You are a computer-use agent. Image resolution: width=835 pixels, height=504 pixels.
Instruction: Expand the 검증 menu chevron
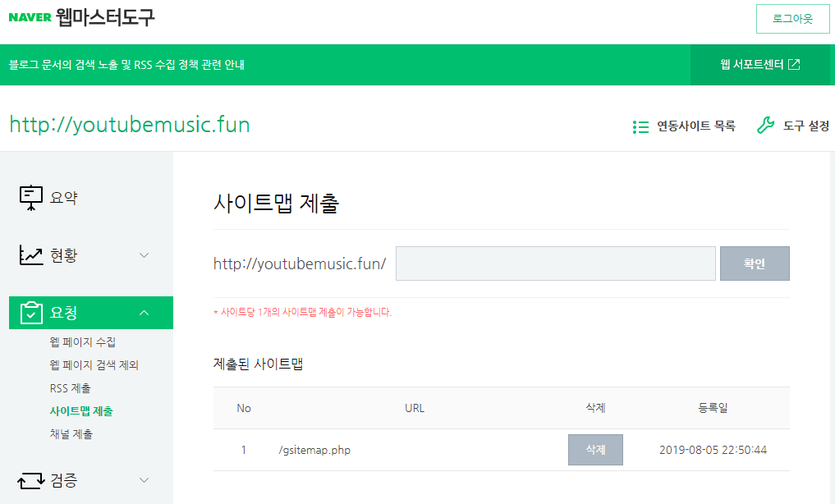145,480
